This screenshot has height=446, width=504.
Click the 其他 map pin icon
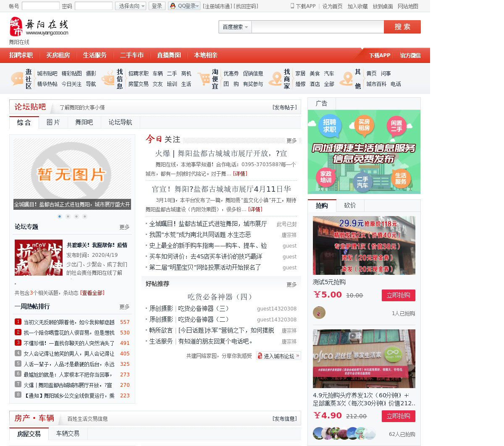tap(347, 78)
